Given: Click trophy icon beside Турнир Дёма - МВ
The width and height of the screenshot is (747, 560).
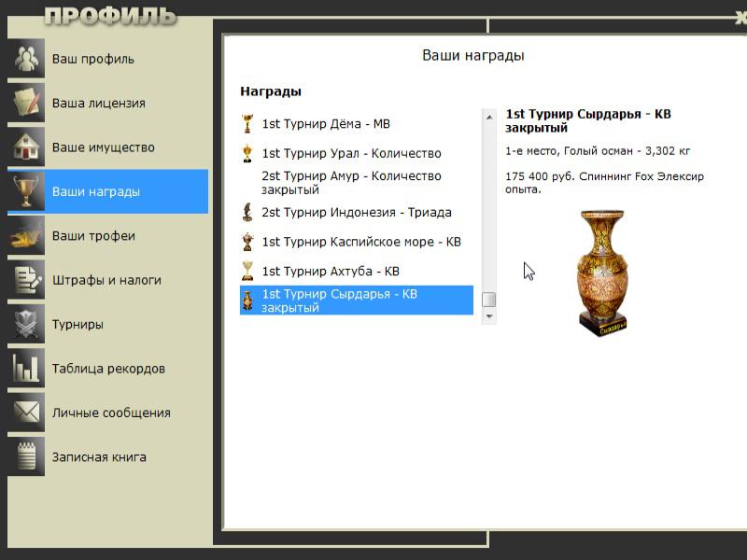Looking at the screenshot, I should pyautogui.click(x=247, y=124).
